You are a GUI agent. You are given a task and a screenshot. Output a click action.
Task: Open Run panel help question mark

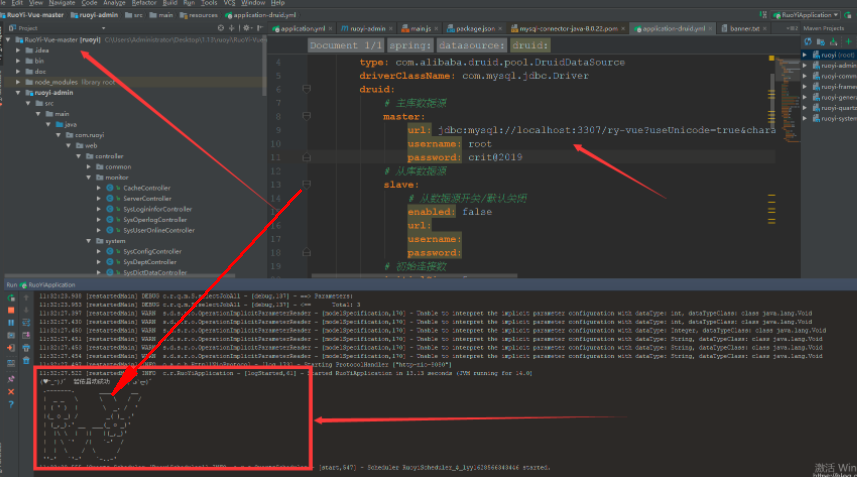pyautogui.click(x=11, y=404)
